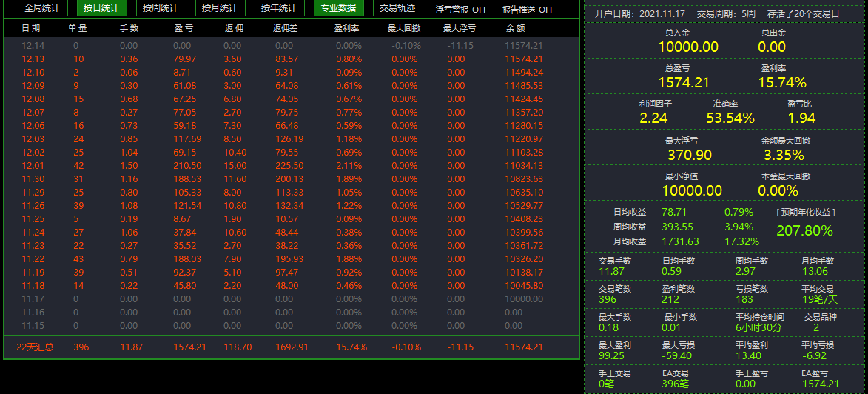The width and height of the screenshot is (868, 394).
Task: Select the 按日统计 tab
Action: click(102, 7)
